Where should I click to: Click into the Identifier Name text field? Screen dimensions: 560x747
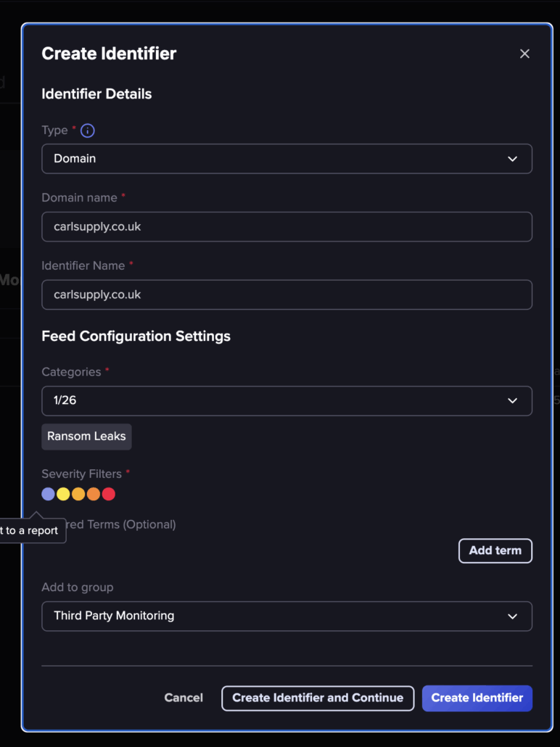[287, 295]
